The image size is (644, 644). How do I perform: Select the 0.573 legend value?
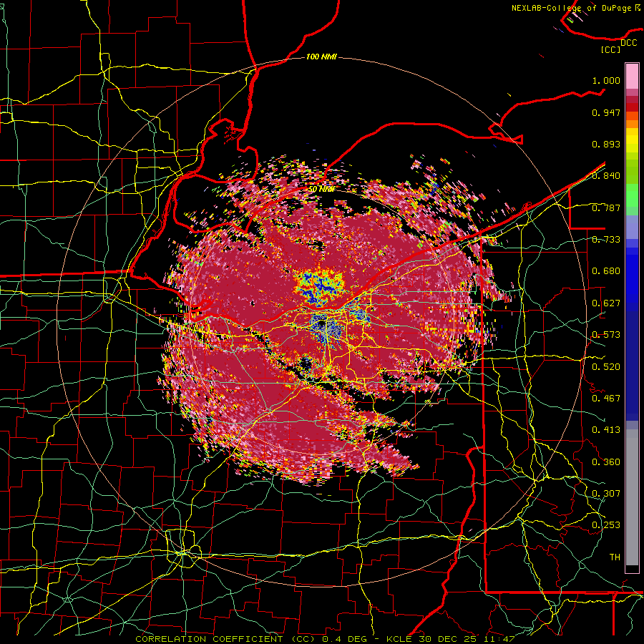point(606,335)
